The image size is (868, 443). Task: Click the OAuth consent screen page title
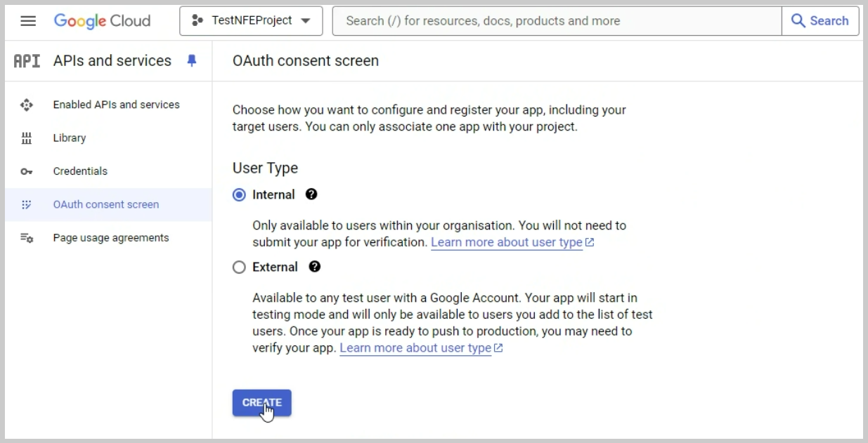[306, 61]
